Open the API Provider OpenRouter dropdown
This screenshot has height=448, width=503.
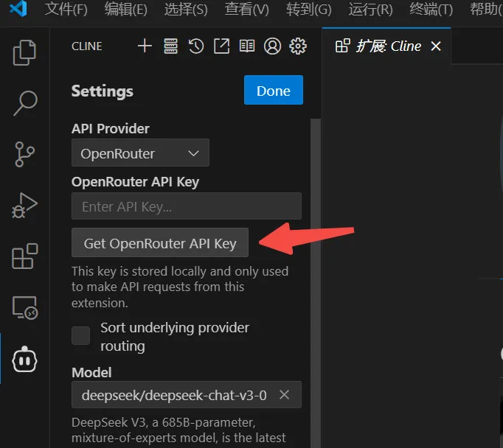pyautogui.click(x=140, y=153)
